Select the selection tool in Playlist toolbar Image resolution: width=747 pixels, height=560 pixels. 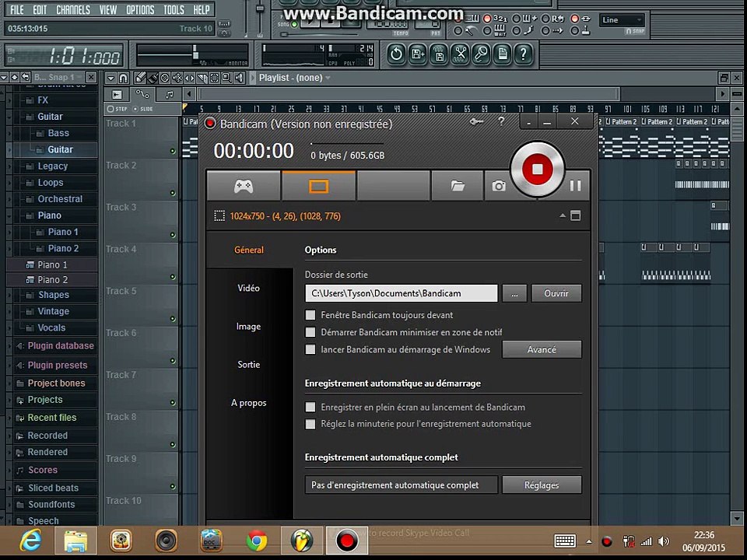[x=215, y=78]
